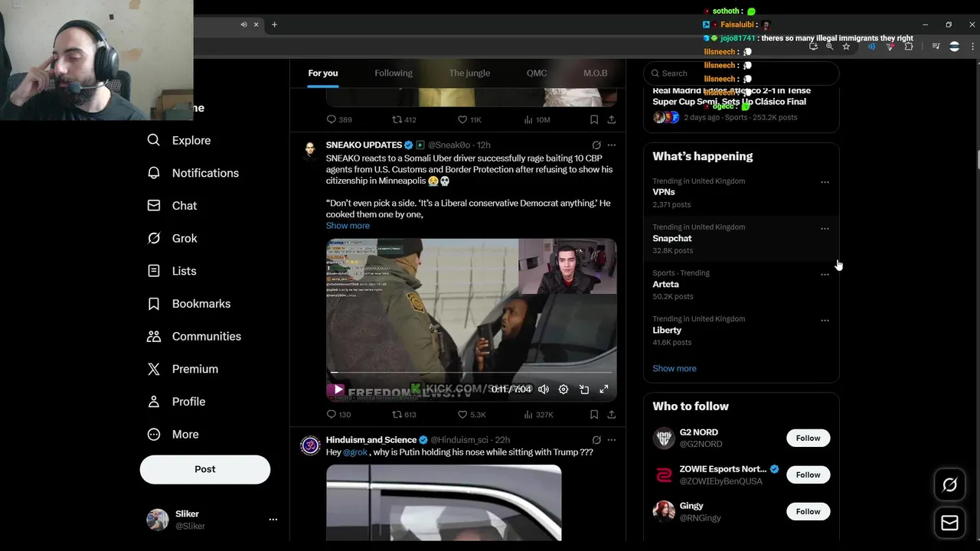Show more trending topics
Screen dimensions: 980x551
(x=675, y=369)
